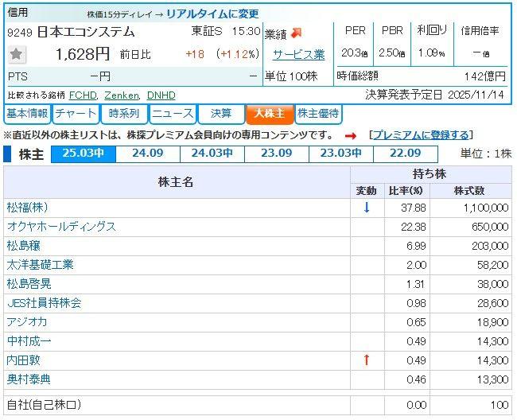Open compared stock FCHD link
517x420 pixels.
[83, 95]
